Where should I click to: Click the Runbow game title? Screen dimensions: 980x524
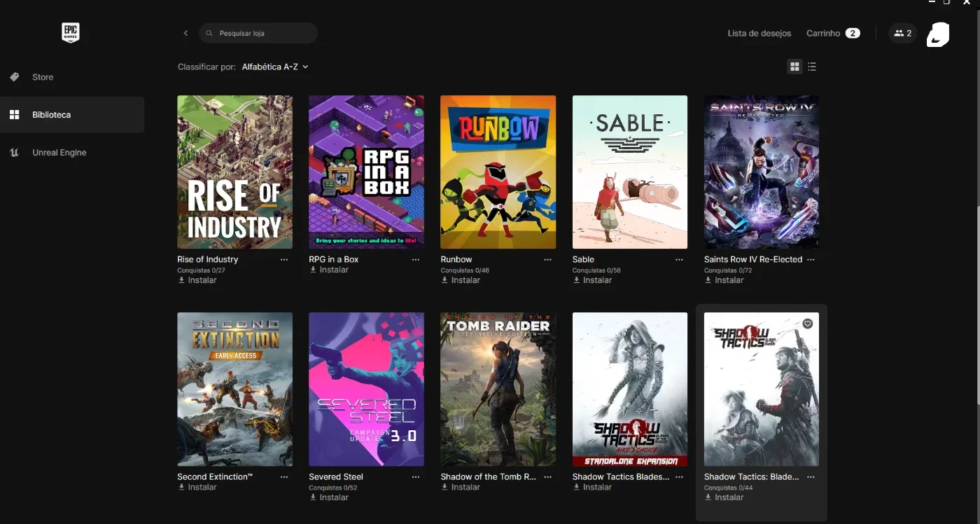click(x=456, y=259)
